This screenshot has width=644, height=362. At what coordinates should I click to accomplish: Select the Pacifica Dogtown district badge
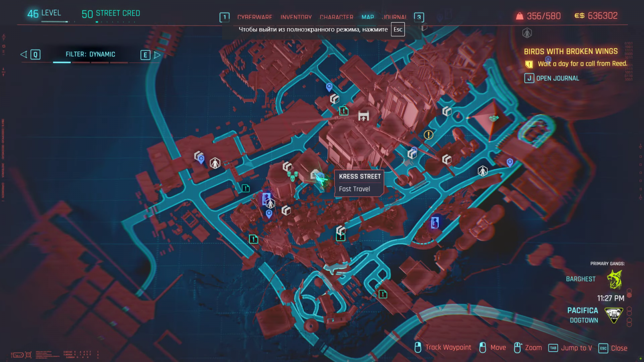[x=614, y=315]
